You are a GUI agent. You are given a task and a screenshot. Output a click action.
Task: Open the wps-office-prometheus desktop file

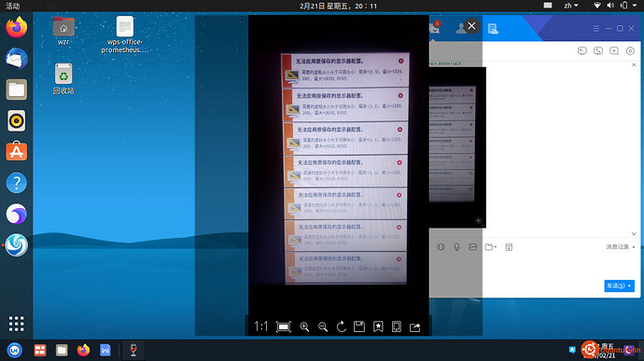(x=125, y=35)
